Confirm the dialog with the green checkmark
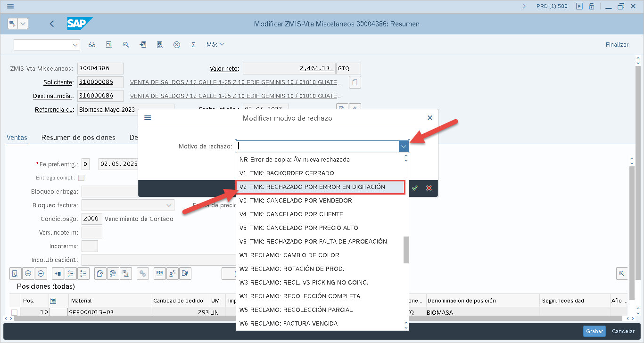The width and height of the screenshot is (644, 343). pos(415,188)
